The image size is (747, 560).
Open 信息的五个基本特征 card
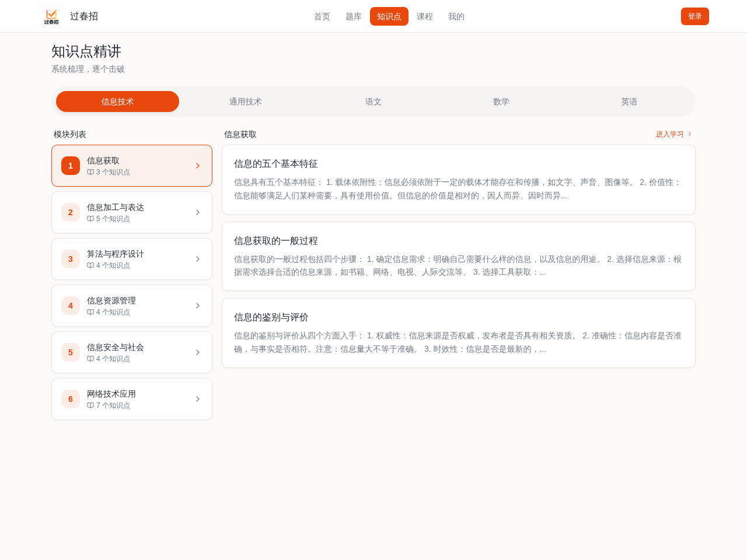click(459, 180)
